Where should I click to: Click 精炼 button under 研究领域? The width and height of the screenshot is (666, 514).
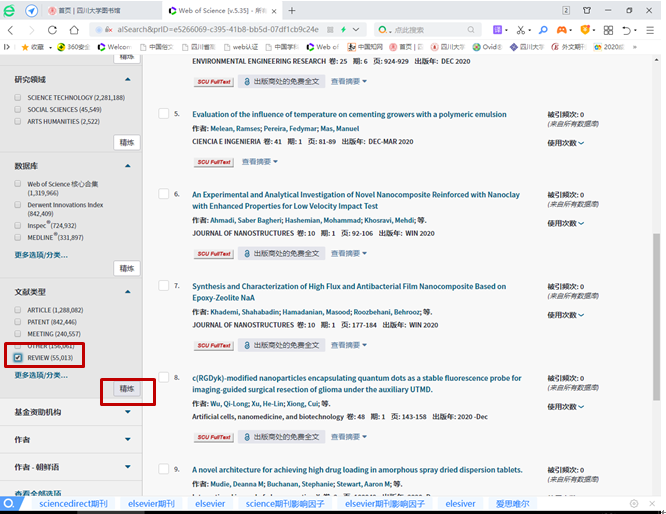pos(127,142)
